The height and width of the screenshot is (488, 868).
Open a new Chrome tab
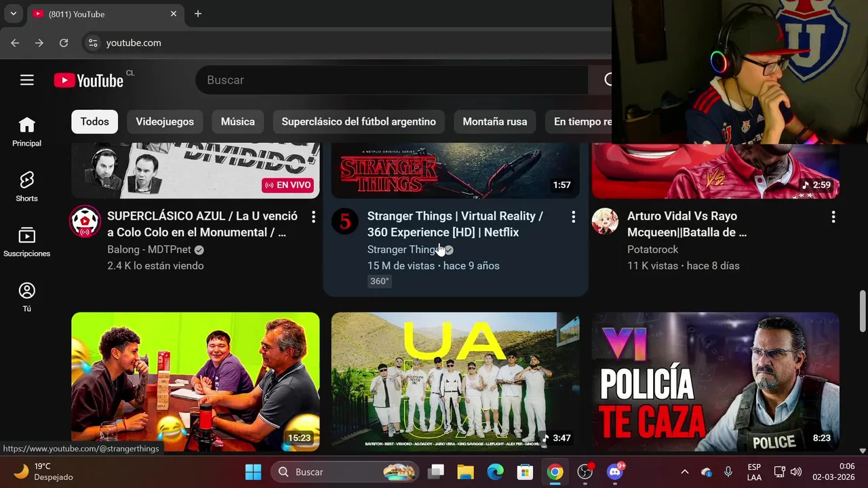(198, 14)
